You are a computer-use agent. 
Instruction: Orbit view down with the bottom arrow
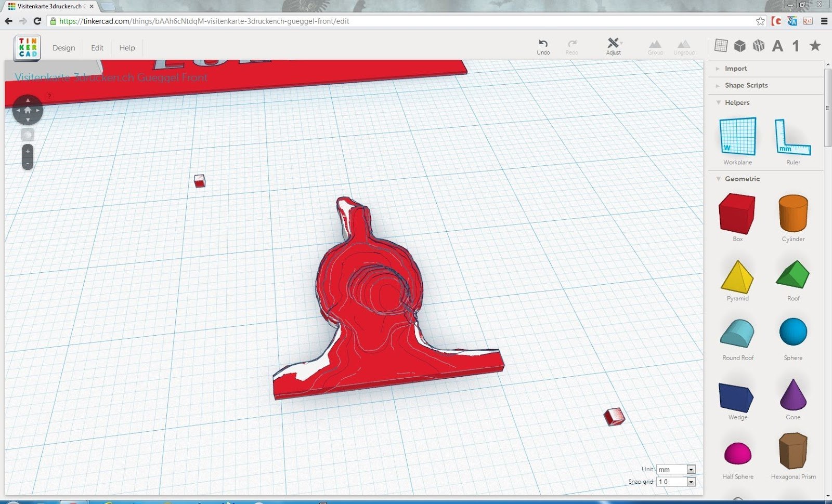tap(28, 120)
